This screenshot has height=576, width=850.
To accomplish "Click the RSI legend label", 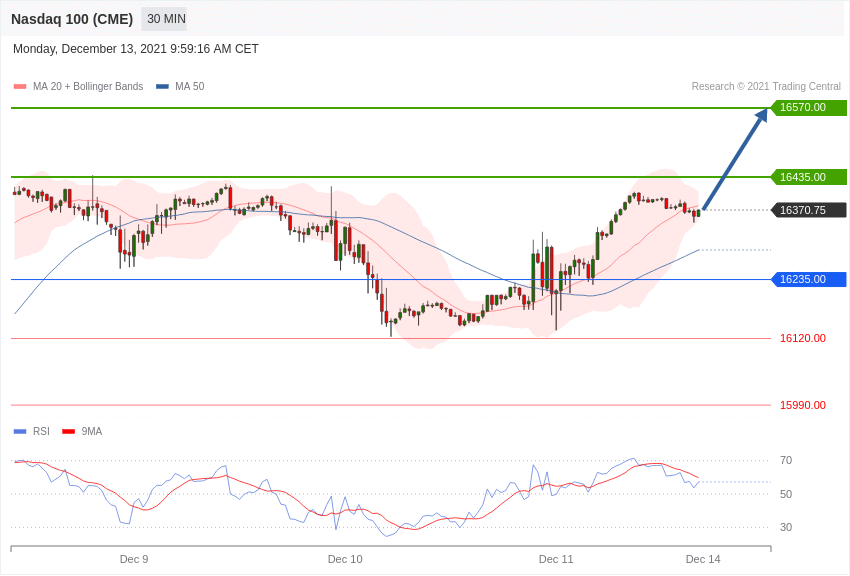I will point(41,431).
